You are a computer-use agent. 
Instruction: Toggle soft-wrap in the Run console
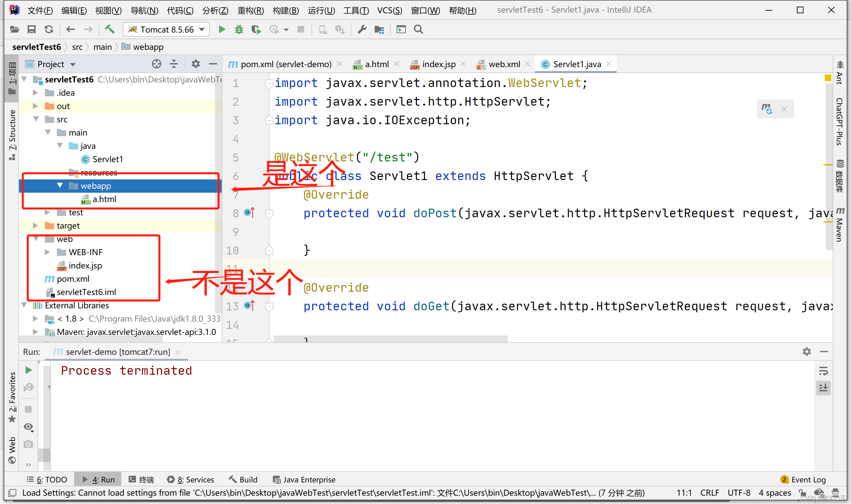click(823, 370)
